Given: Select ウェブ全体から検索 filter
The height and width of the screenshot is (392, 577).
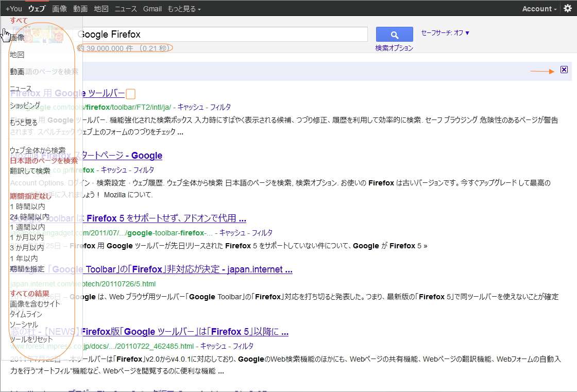Looking at the screenshot, I should pos(38,150).
